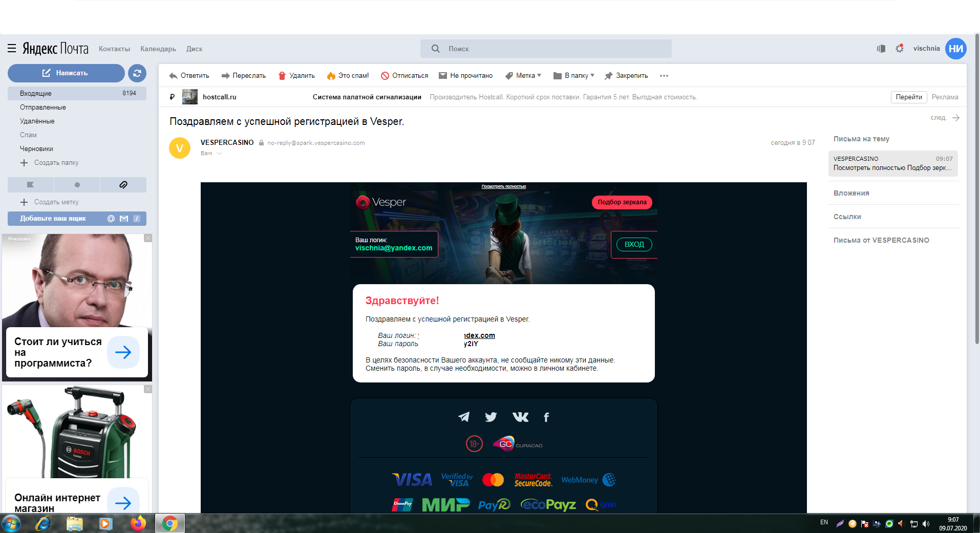Click the @ icon in Добавьте ваш ящик
Image resolution: width=980 pixels, height=533 pixels.
point(111,219)
